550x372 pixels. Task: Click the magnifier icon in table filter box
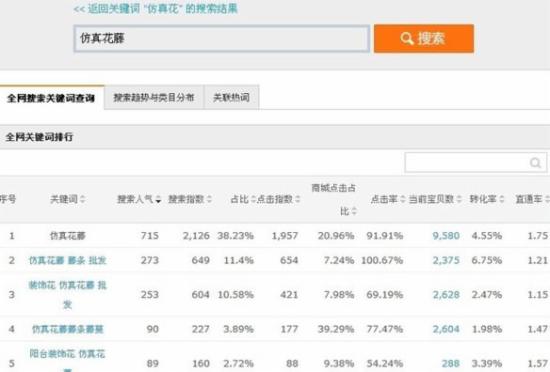(x=535, y=163)
